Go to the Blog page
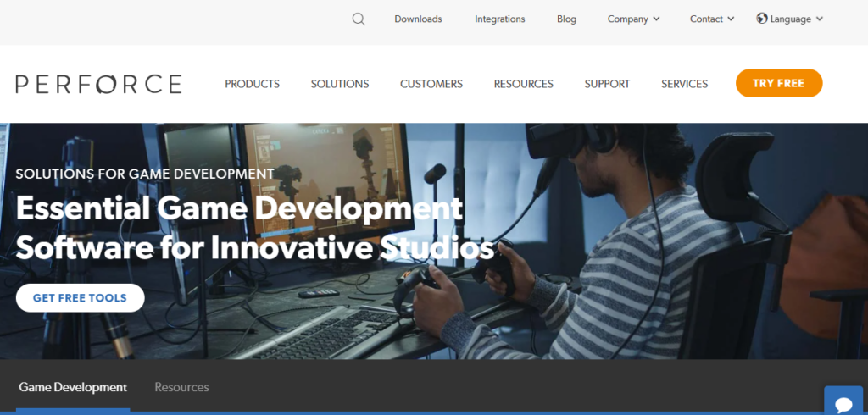Screen dimensions: 868x415 [566, 19]
